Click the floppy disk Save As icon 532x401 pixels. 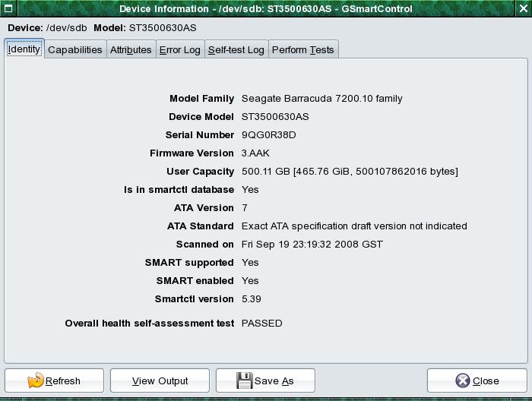(x=245, y=380)
